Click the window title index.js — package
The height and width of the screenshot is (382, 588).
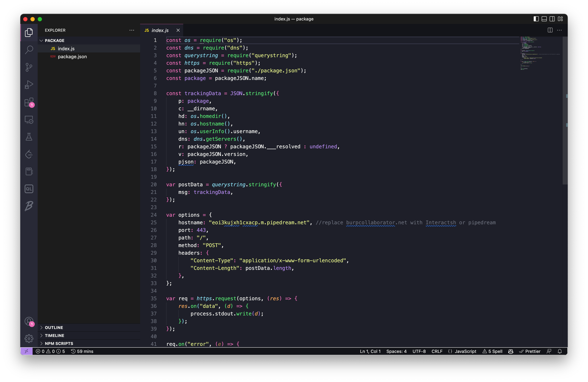click(x=294, y=19)
